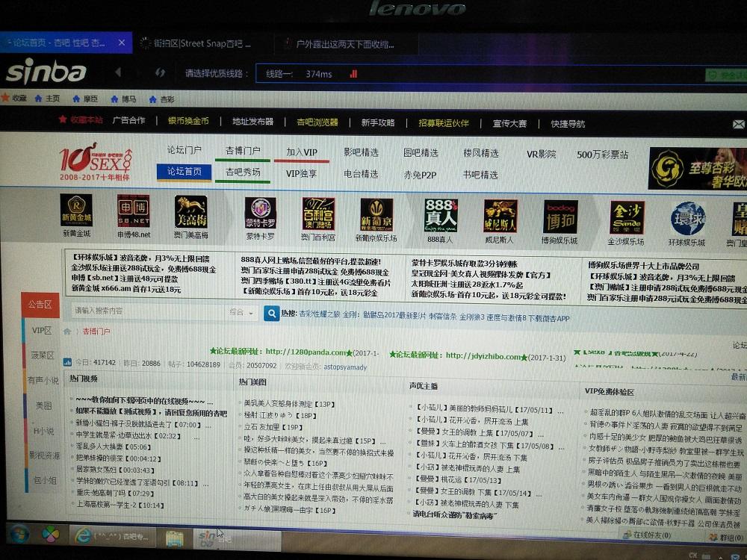The image size is (747, 560).
Task: Click the 888真人 logo icon
Action: (x=441, y=216)
